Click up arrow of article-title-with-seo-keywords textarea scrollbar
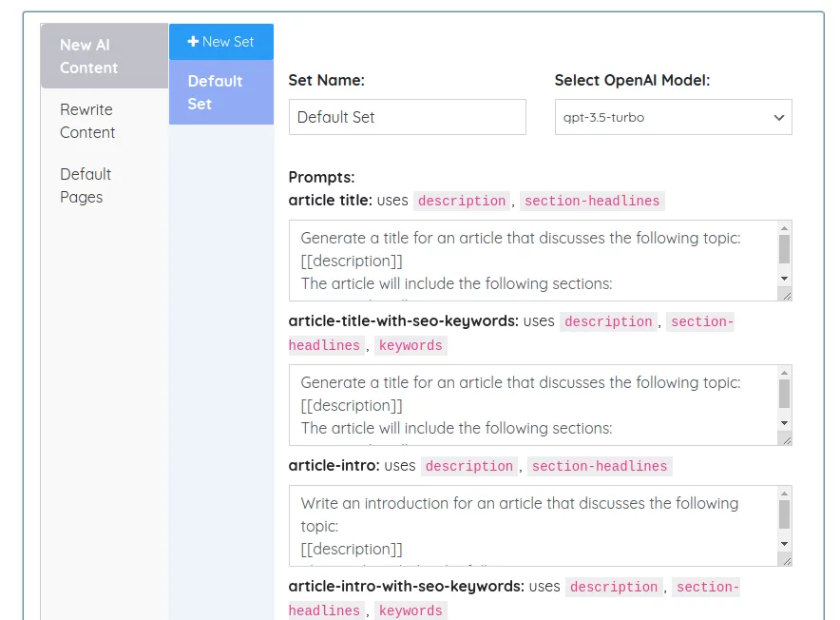The height and width of the screenshot is (620, 840). click(784, 373)
